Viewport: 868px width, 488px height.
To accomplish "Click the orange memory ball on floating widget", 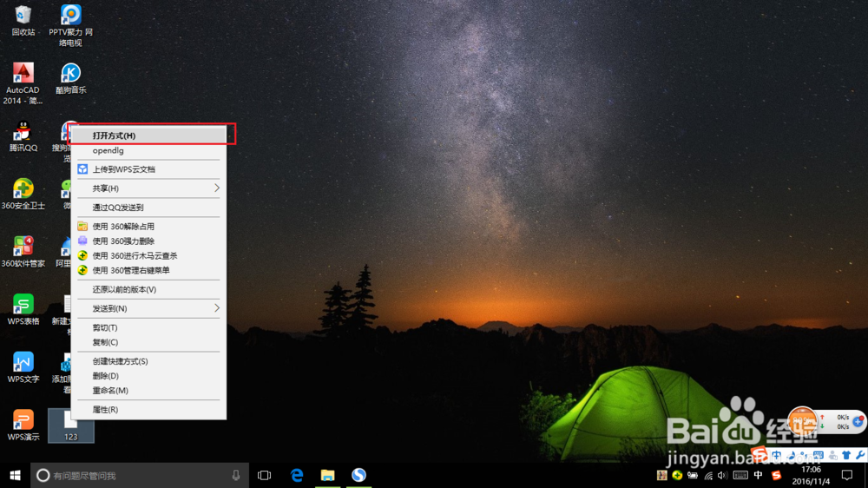I will tap(803, 422).
